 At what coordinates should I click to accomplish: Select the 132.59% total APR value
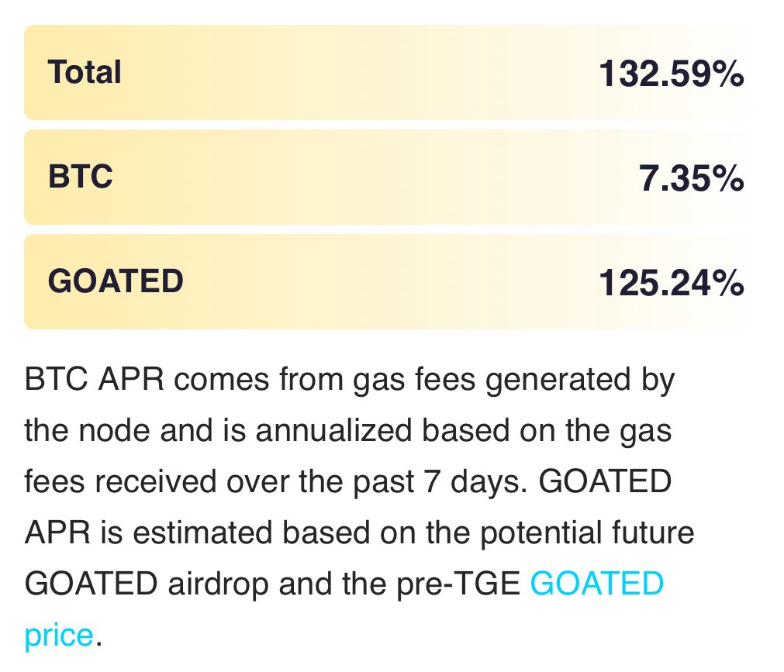[671, 74]
